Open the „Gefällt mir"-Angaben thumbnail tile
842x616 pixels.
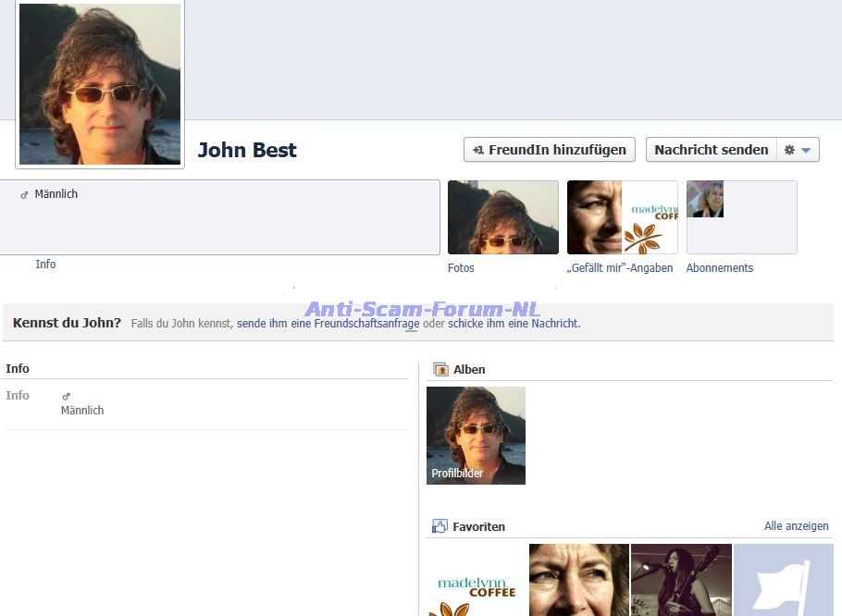point(622,217)
